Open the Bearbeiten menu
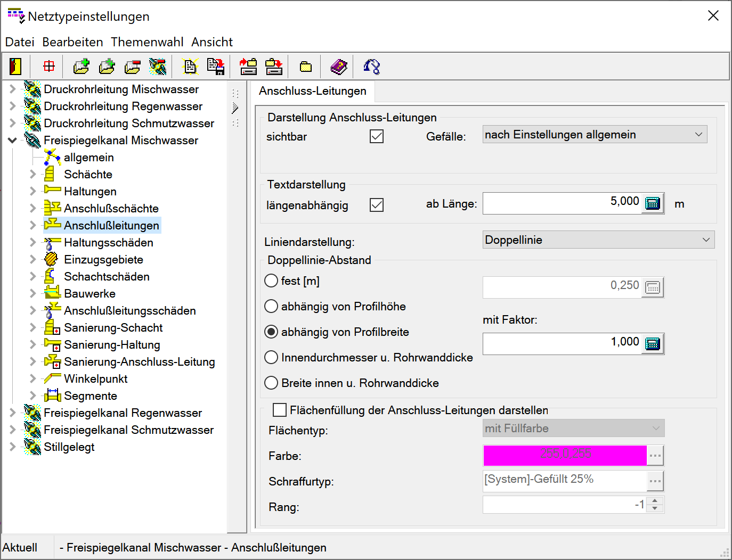This screenshot has width=732, height=560. coord(72,42)
